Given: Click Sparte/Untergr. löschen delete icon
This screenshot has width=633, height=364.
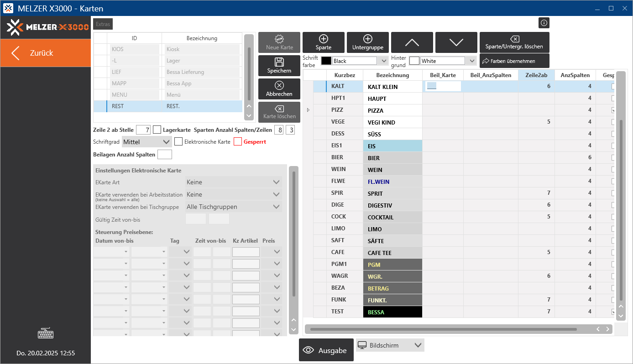Looking at the screenshot, I should (514, 42).
